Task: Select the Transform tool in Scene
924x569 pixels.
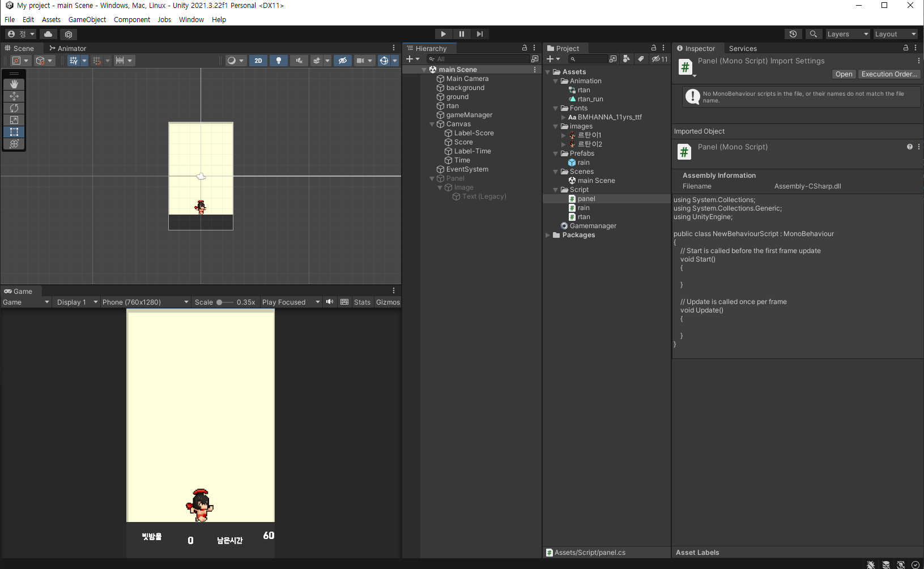Action: pyautogui.click(x=14, y=144)
